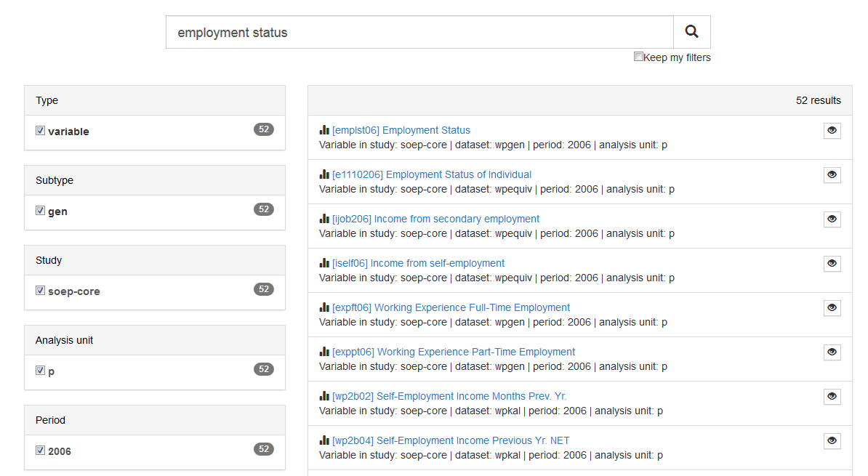Click the bar chart icon beside ijob206
This screenshot has width=868, height=476.
tap(324, 219)
